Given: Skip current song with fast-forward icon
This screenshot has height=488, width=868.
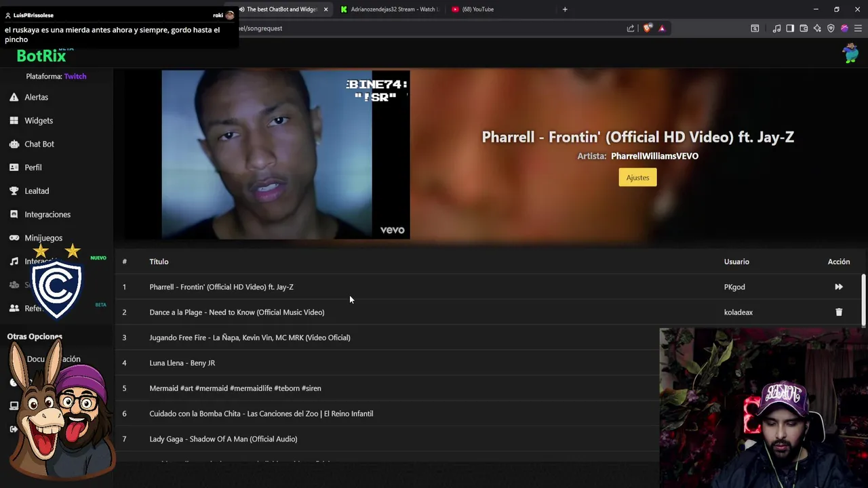Looking at the screenshot, I should click(x=839, y=287).
